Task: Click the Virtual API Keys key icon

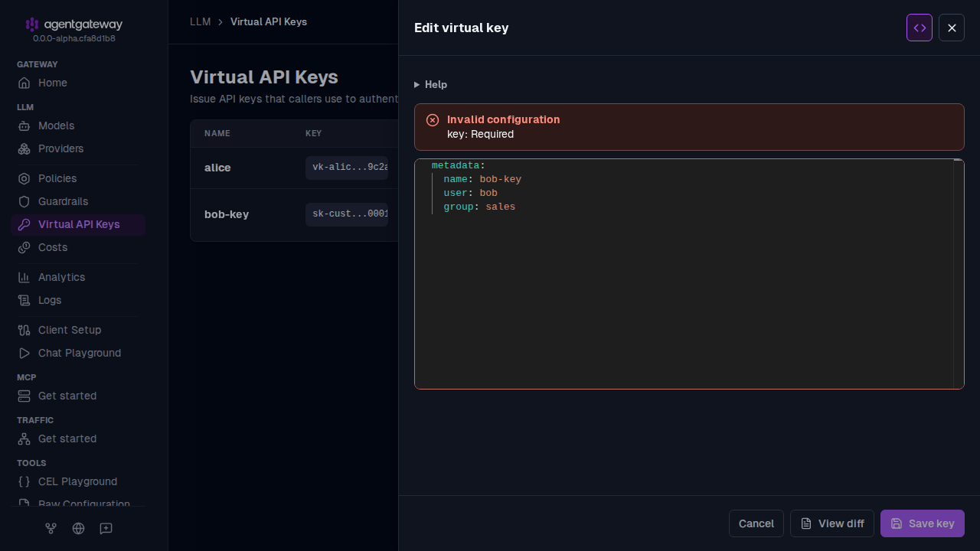Action: [x=24, y=224]
